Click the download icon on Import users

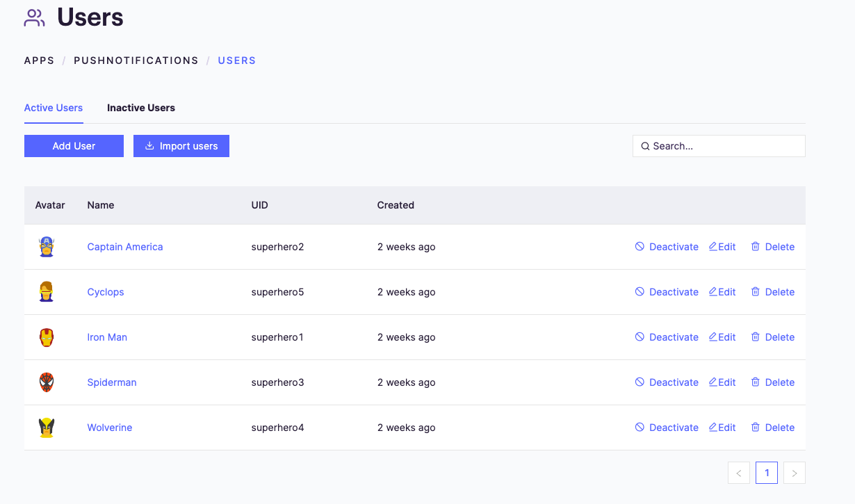[149, 146]
